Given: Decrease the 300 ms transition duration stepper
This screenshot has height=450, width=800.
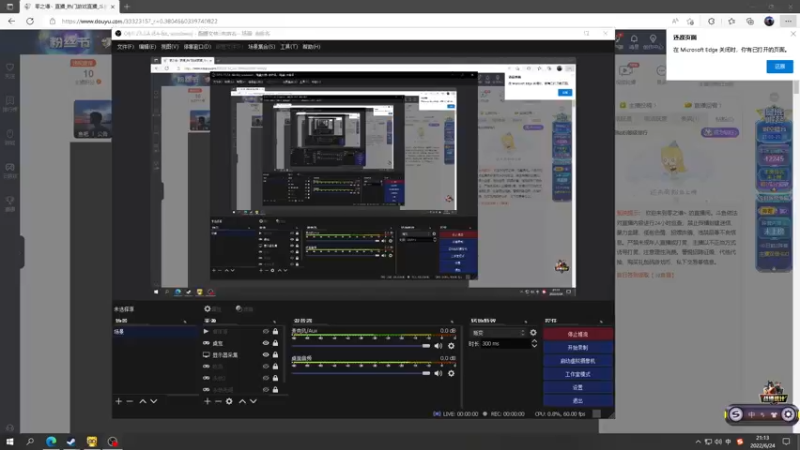Looking at the screenshot, I should pos(534,346).
